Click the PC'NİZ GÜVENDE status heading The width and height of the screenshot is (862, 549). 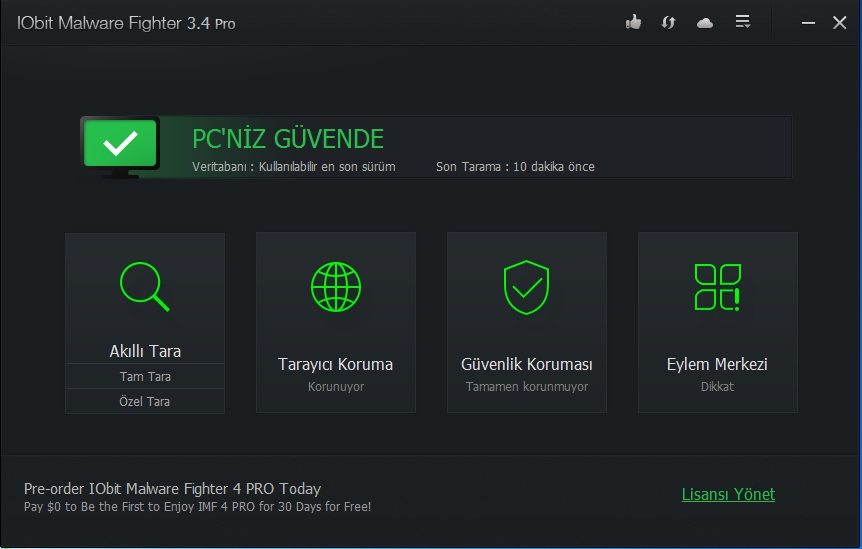coord(288,139)
